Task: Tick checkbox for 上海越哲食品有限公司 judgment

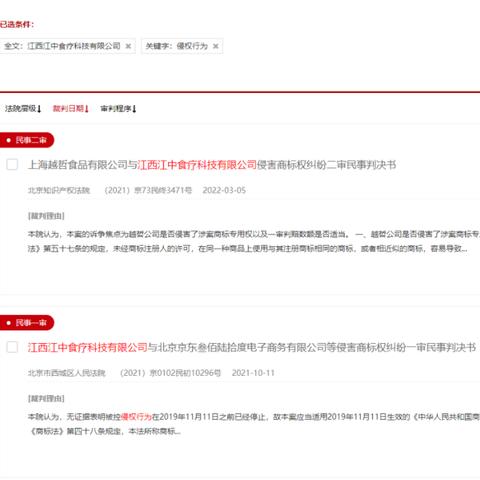Action: (12, 165)
